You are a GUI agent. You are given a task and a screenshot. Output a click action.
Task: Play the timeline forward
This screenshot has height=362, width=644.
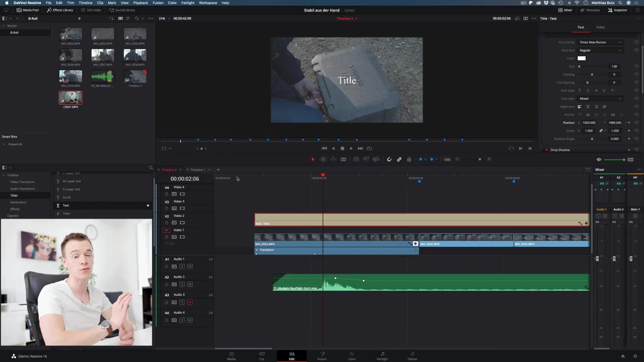(x=351, y=148)
